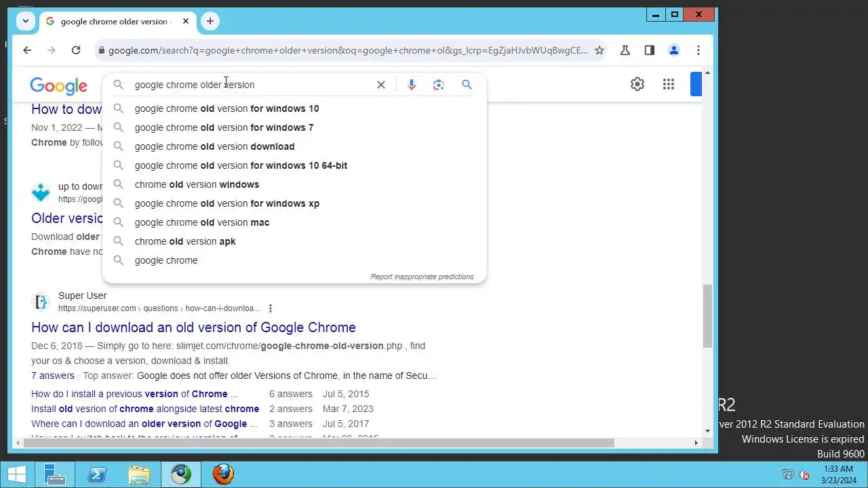
Task: Open How can I download an old version result
Action: pyautogui.click(x=193, y=327)
